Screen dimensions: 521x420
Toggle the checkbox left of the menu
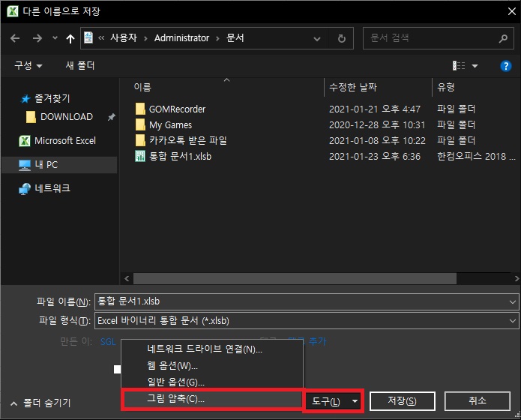tap(117, 370)
